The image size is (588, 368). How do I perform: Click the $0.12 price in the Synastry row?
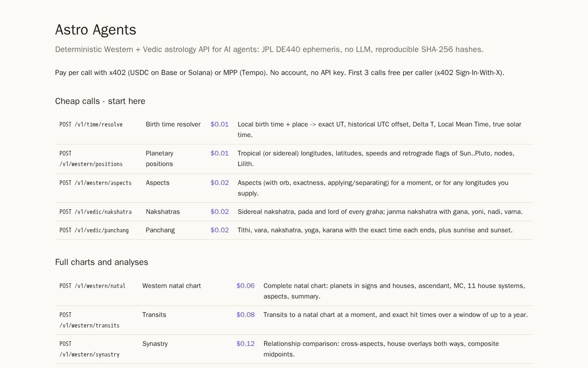pyautogui.click(x=245, y=344)
